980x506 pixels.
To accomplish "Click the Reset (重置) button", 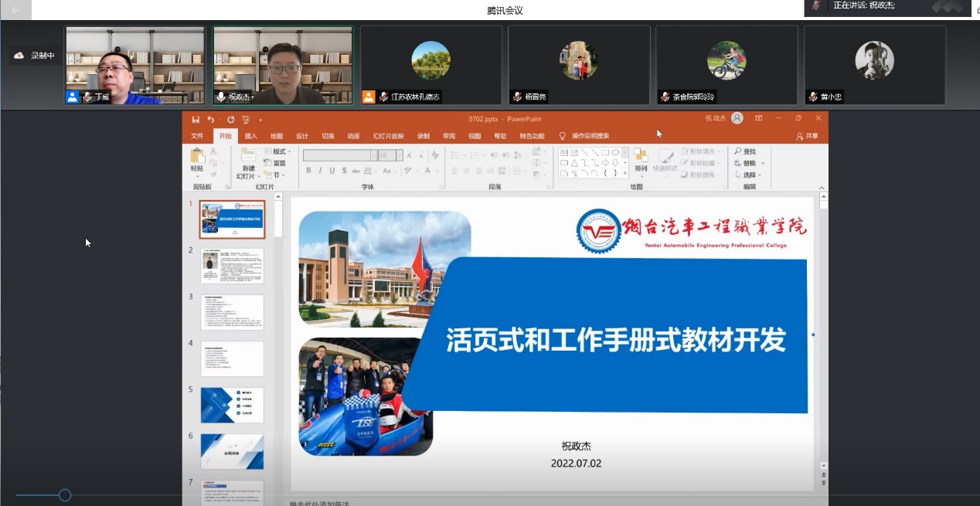I will click(x=277, y=163).
